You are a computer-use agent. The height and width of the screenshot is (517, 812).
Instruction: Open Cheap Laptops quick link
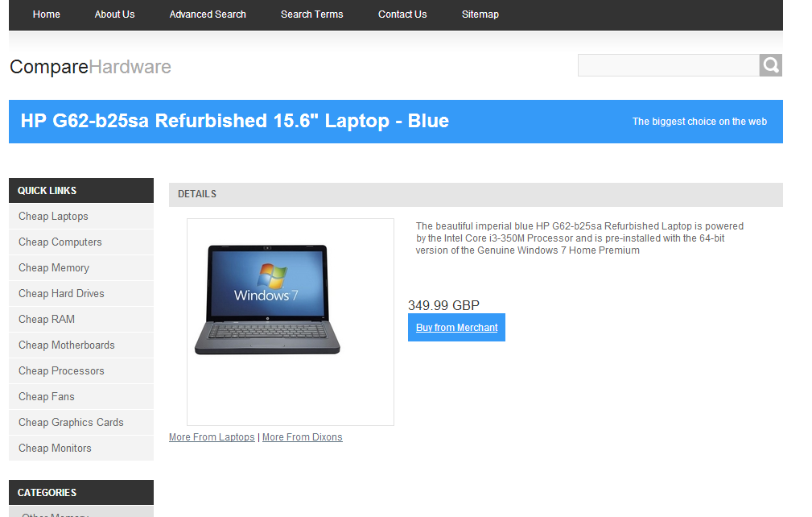point(81,217)
